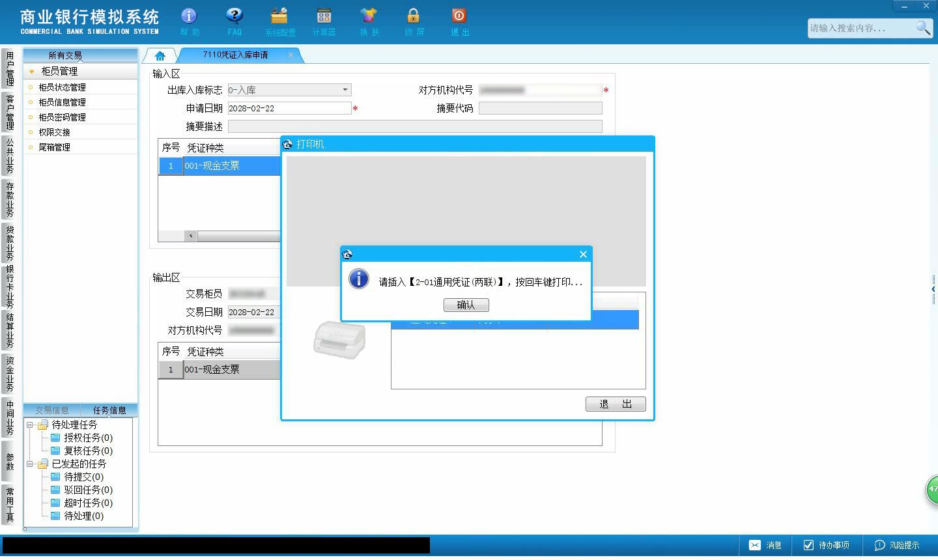Open 风险提示 risk alerts in status bar

point(897,545)
